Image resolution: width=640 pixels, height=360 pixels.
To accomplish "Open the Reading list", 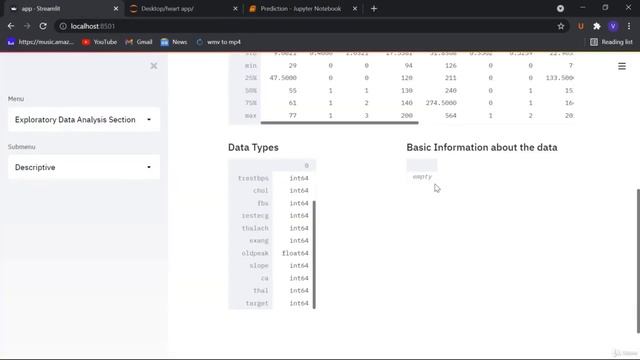I will (611, 42).
